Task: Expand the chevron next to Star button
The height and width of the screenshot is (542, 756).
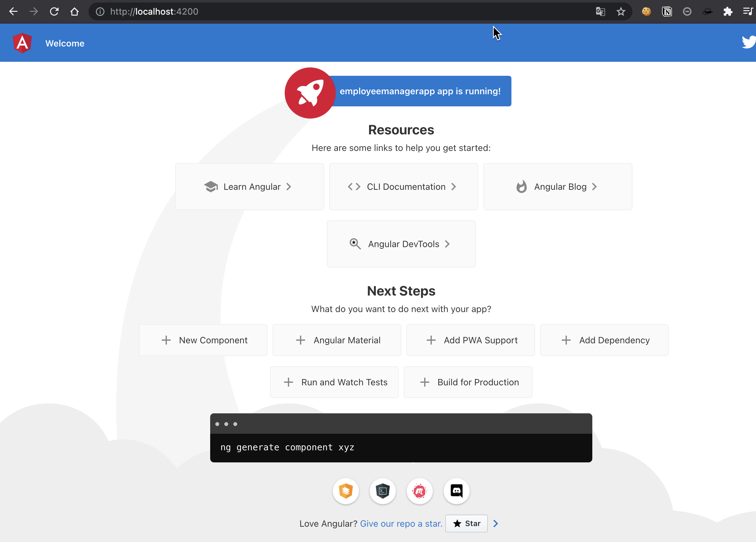Action: (x=495, y=523)
